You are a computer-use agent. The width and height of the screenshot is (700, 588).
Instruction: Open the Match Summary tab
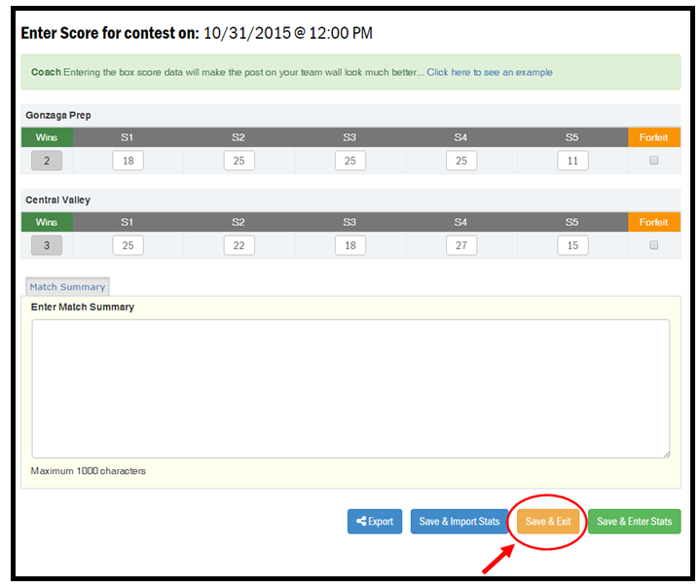pos(67,287)
